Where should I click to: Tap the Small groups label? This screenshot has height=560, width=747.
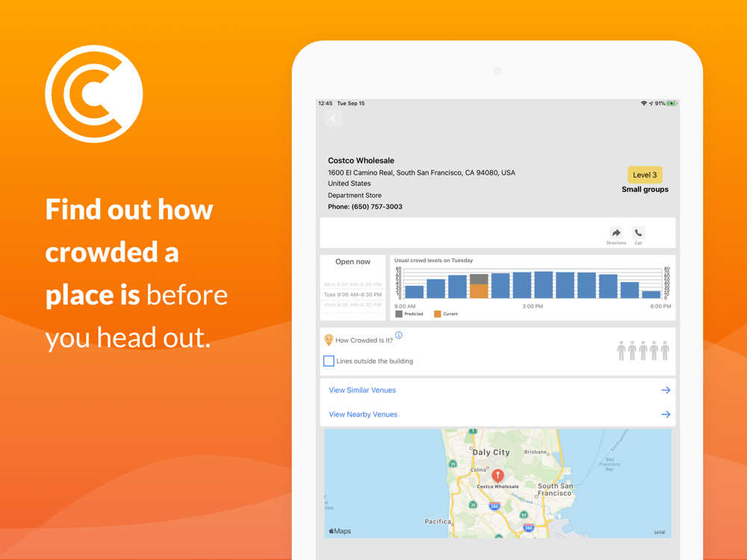[645, 190]
